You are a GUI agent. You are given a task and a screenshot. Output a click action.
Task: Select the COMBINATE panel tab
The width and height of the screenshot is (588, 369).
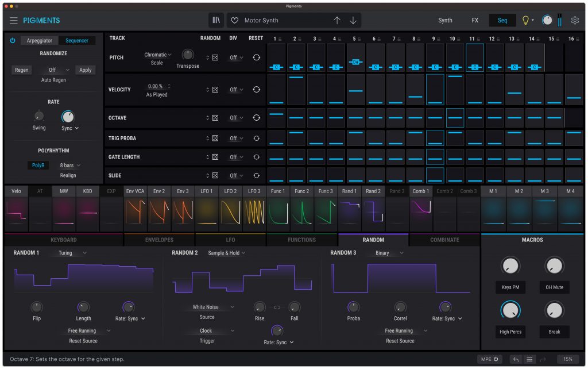(445, 240)
